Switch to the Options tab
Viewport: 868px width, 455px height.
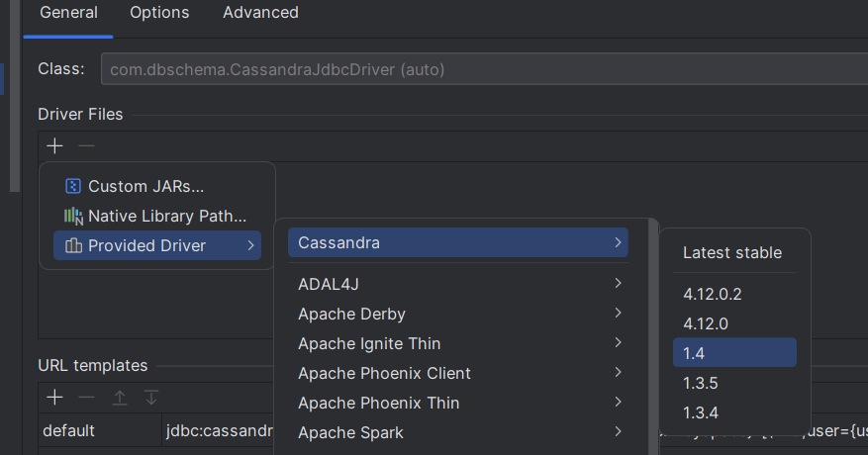click(x=159, y=13)
